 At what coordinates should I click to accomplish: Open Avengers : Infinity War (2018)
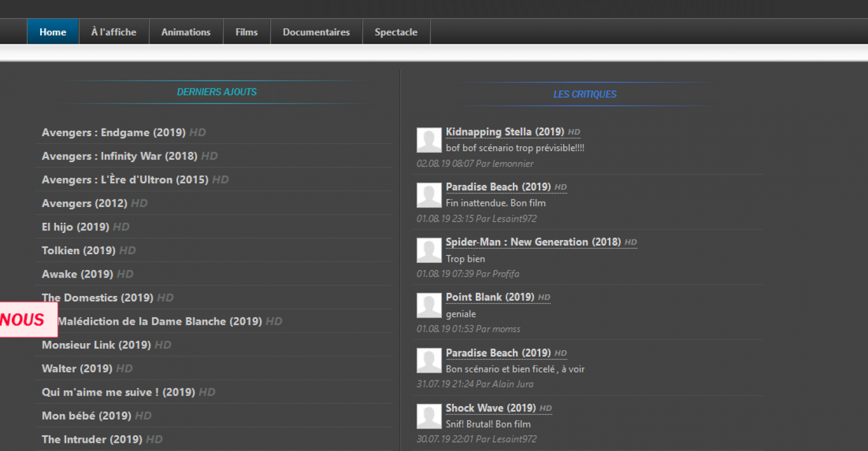pyautogui.click(x=119, y=156)
